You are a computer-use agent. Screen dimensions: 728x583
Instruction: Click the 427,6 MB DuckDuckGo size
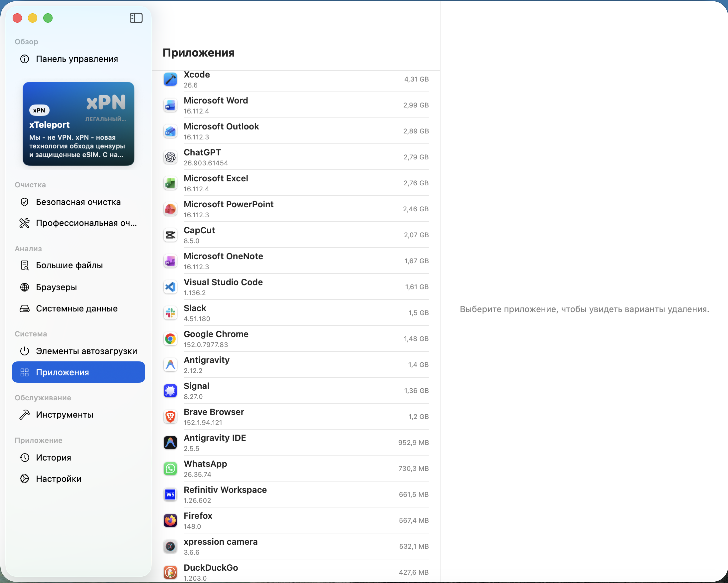tap(414, 573)
